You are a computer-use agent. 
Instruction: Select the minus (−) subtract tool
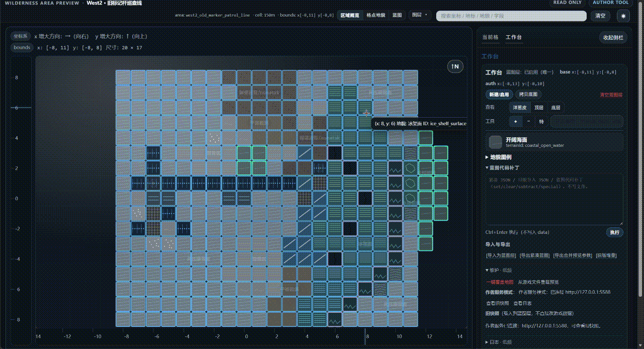coord(528,122)
